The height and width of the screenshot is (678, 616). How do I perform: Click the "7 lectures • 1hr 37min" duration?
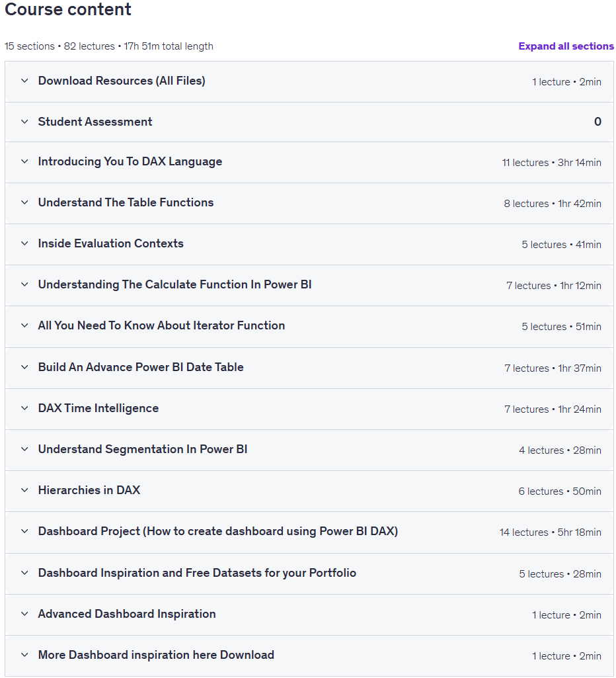553,368
